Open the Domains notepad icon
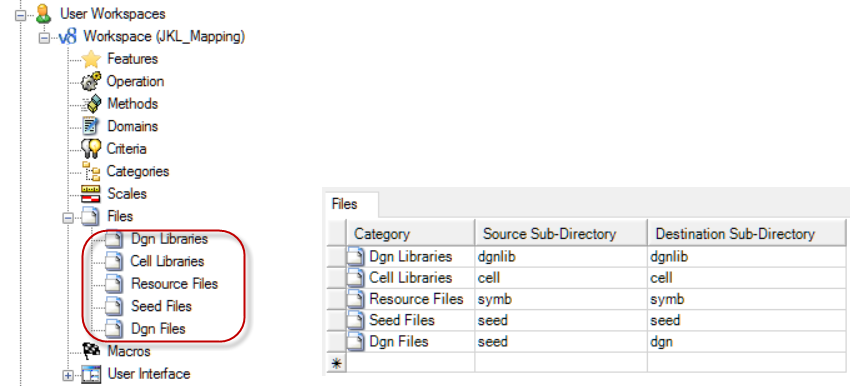Viewport: 860px width, 386px height. click(90, 126)
